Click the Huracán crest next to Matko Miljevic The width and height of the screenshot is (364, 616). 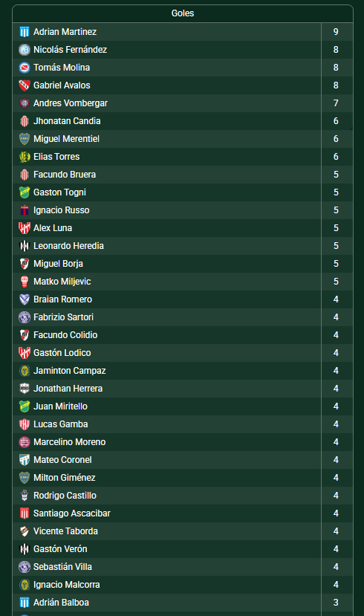[x=25, y=282]
